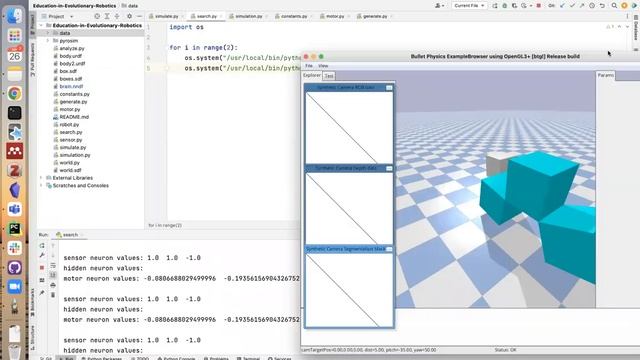Image resolution: width=640 pixels, height=360 pixels.
Task: Click the print icon in Run console
Action: [x=53, y=285]
